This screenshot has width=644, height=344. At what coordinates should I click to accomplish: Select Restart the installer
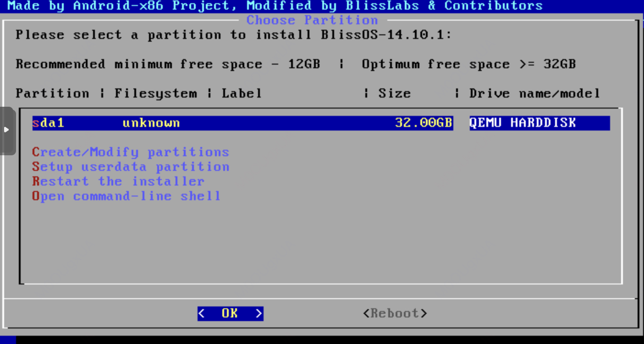click(118, 181)
